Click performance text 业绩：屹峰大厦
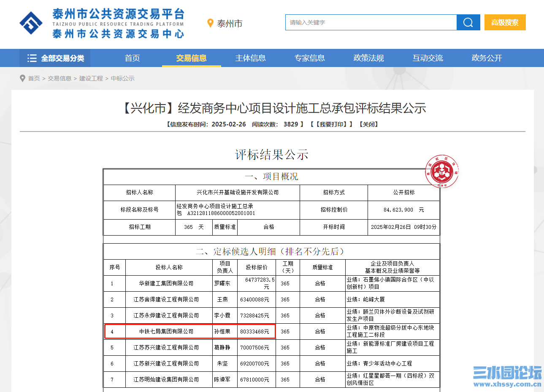 click(x=366, y=299)
